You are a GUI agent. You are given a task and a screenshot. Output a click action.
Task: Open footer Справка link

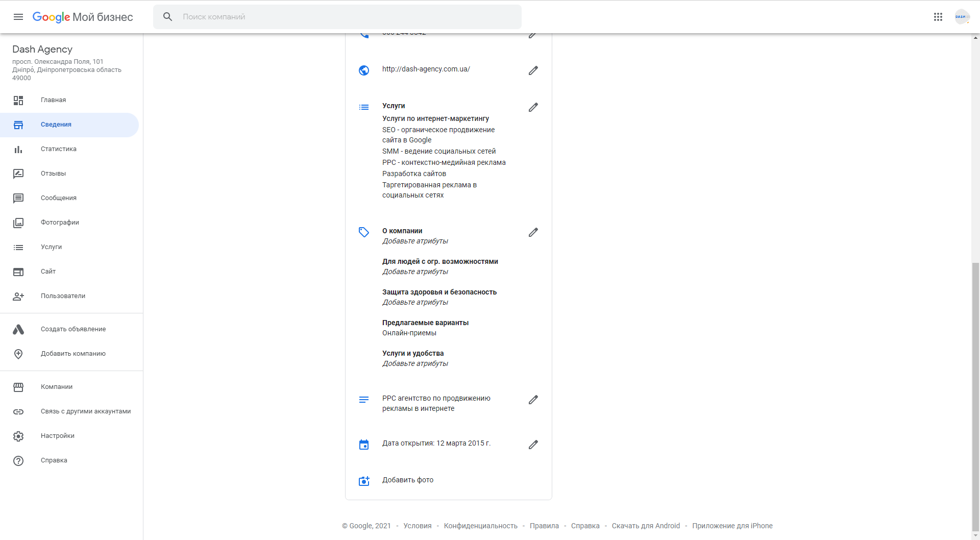point(585,526)
